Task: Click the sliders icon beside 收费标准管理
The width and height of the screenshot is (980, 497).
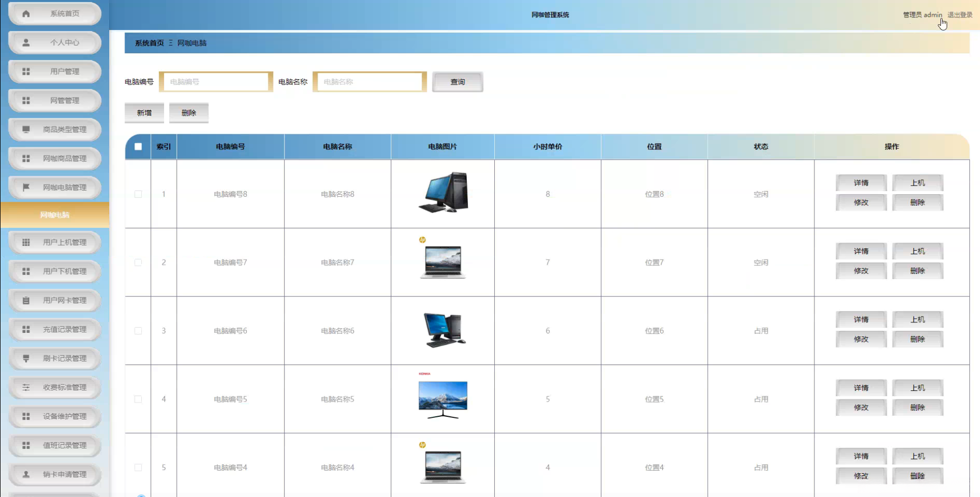Action: pyautogui.click(x=26, y=387)
